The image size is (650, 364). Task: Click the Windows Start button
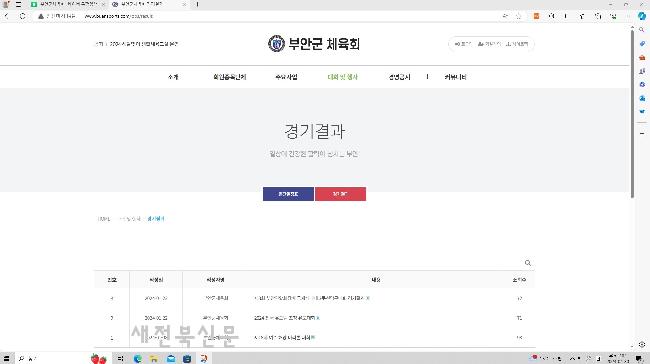pos(6,359)
